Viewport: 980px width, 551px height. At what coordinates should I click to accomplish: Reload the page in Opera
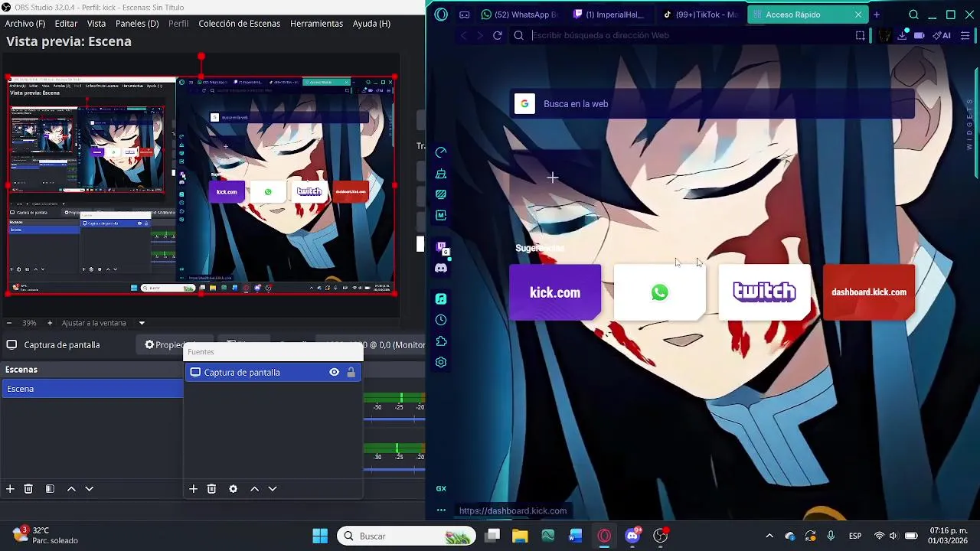(498, 35)
